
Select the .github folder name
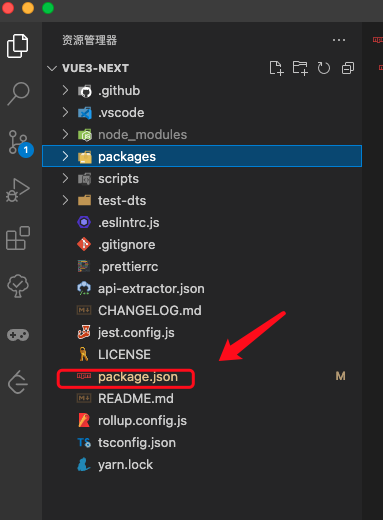pyautogui.click(x=119, y=91)
